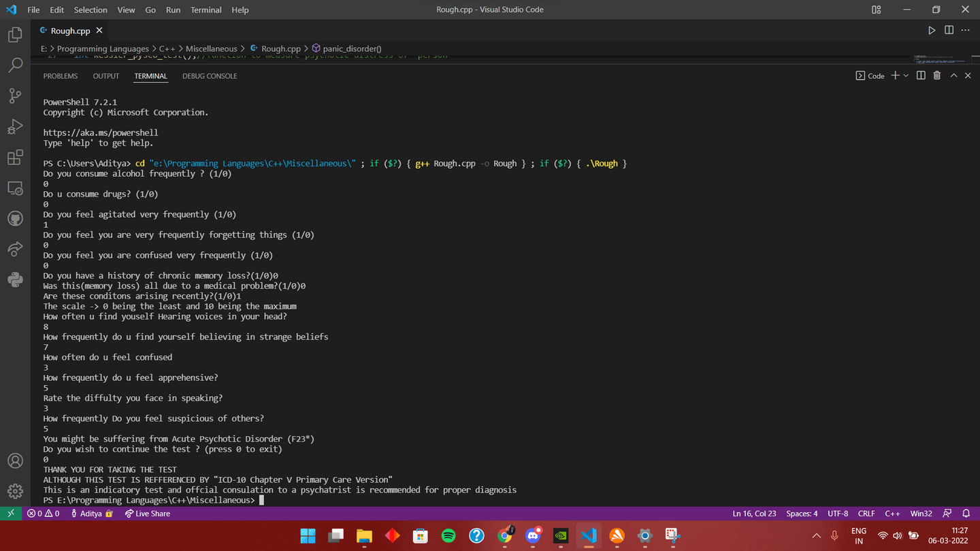This screenshot has width=980, height=551.
Task: Create a new terminal with plus icon
Action: 896,76
